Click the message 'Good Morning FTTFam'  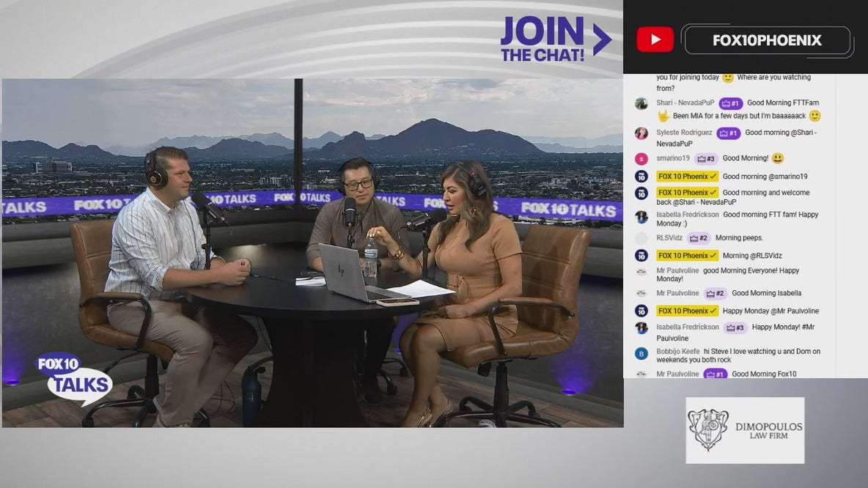pos(783,103)
